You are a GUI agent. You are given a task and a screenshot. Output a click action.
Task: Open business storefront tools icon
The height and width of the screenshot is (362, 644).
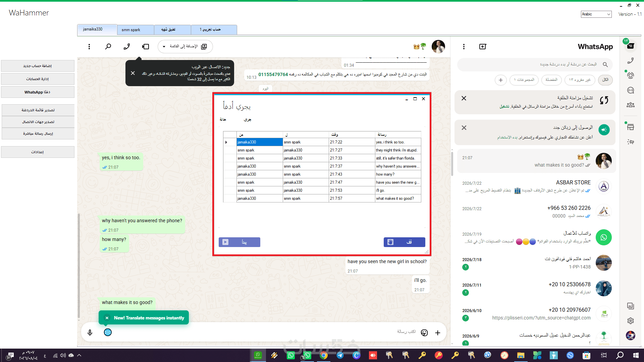click(631, 127)
